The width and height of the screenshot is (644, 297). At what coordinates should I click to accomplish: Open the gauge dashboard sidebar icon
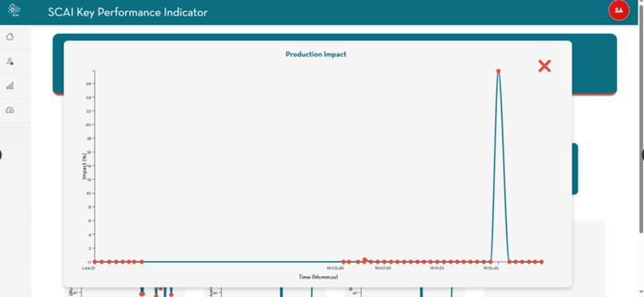10,110
